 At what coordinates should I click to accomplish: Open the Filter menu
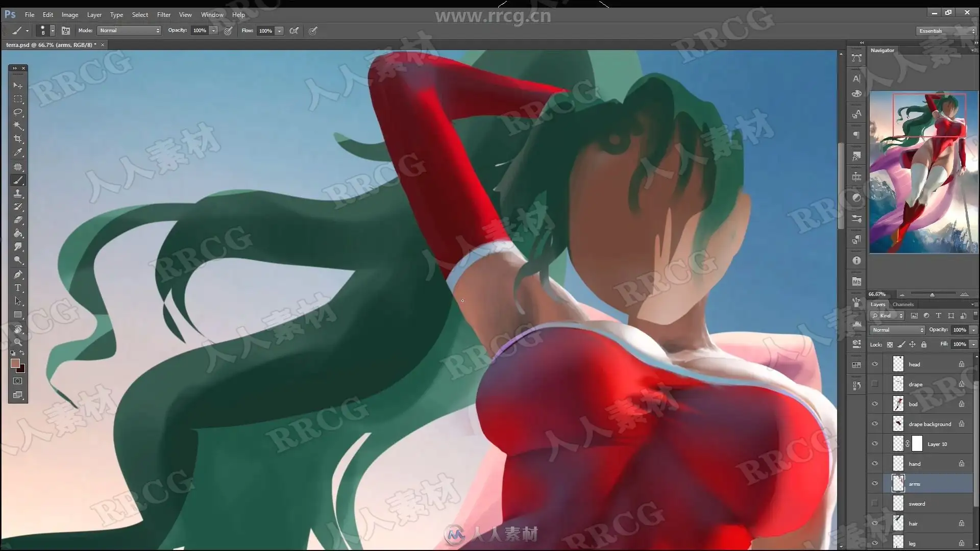163,15
